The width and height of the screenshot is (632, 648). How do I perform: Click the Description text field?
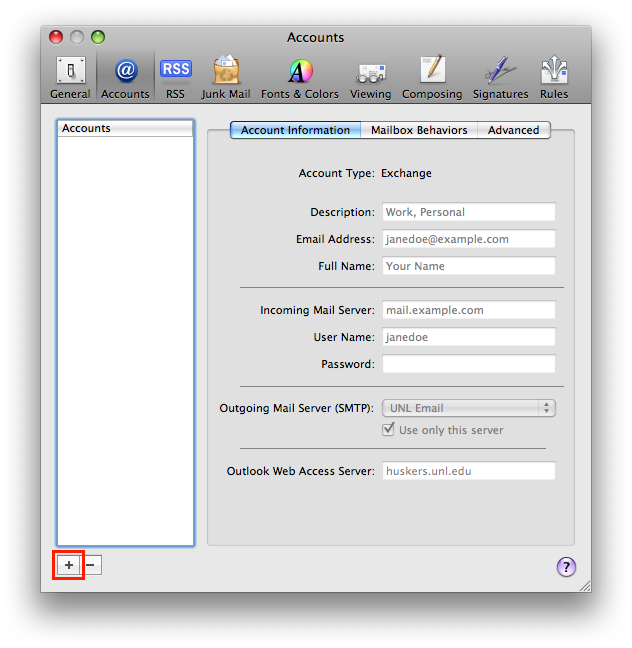tap(468, 212)
